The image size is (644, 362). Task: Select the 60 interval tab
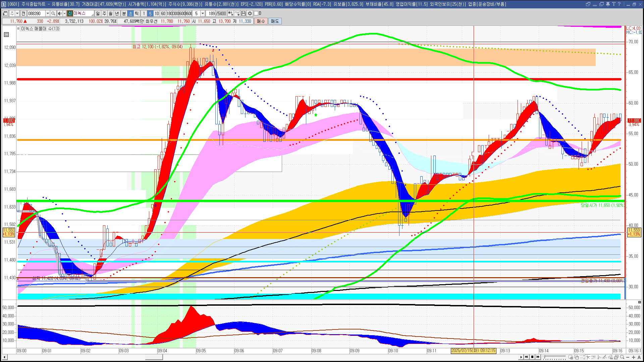(x=163, y=13)
